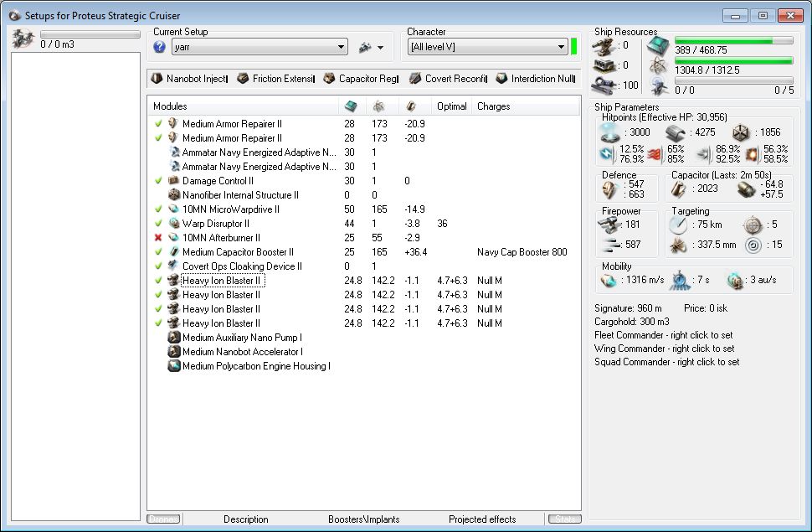The height and width of the screenshot is (532, 812).
Task: Click the Medium Capacitor Booster II icon
Action: coord(174,252)
